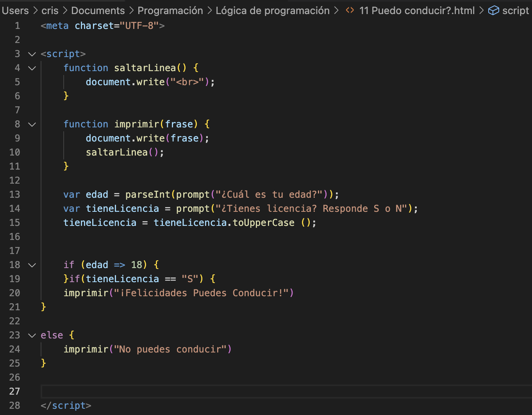
Task: Click the cube symbol icon before script
Action: tap(494, 11)
